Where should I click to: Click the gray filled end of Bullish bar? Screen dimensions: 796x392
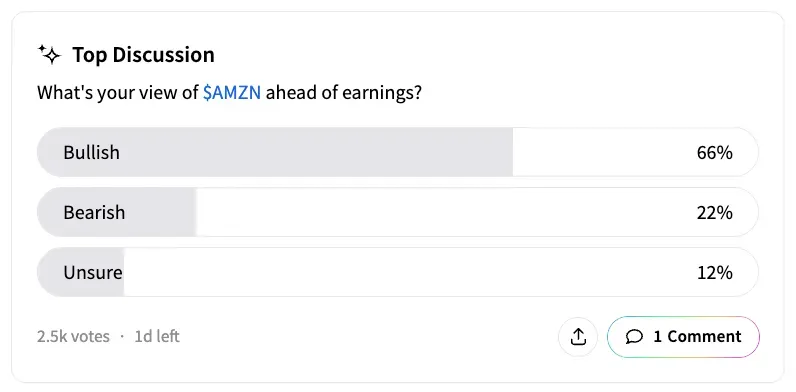(487, 152)
